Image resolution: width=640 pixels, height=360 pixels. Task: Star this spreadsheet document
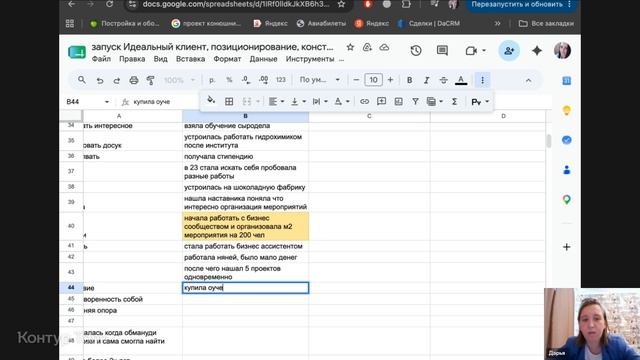tap(350, 47)
